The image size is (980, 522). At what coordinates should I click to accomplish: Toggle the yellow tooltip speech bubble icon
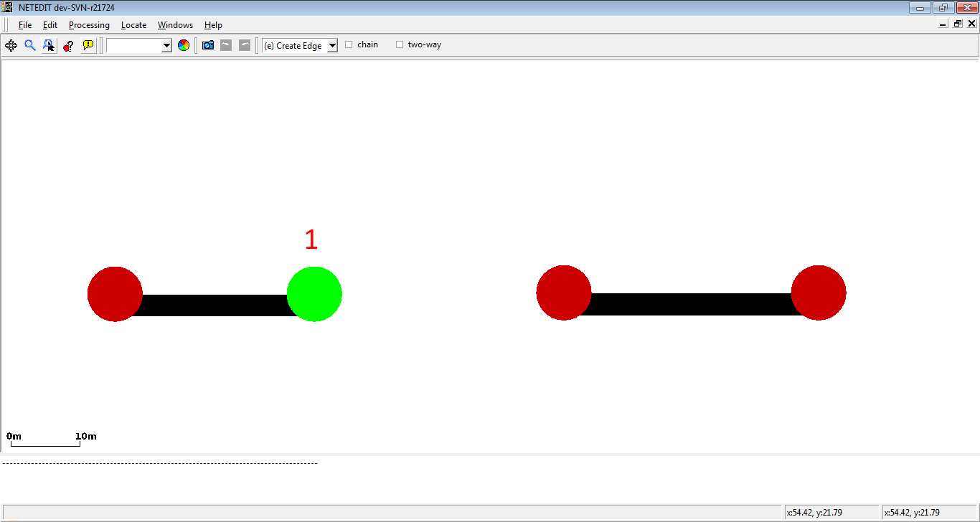click(x=88, y=45)
